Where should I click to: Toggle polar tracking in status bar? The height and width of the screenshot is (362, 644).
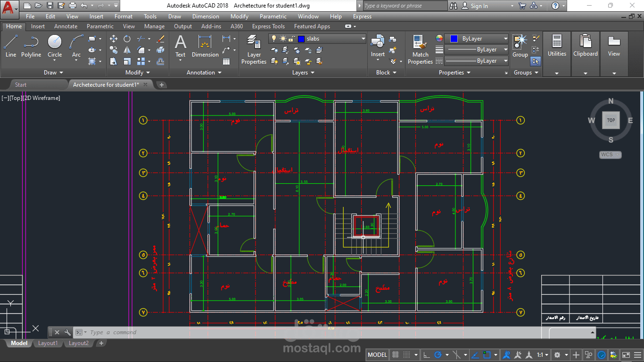(438, 355)
